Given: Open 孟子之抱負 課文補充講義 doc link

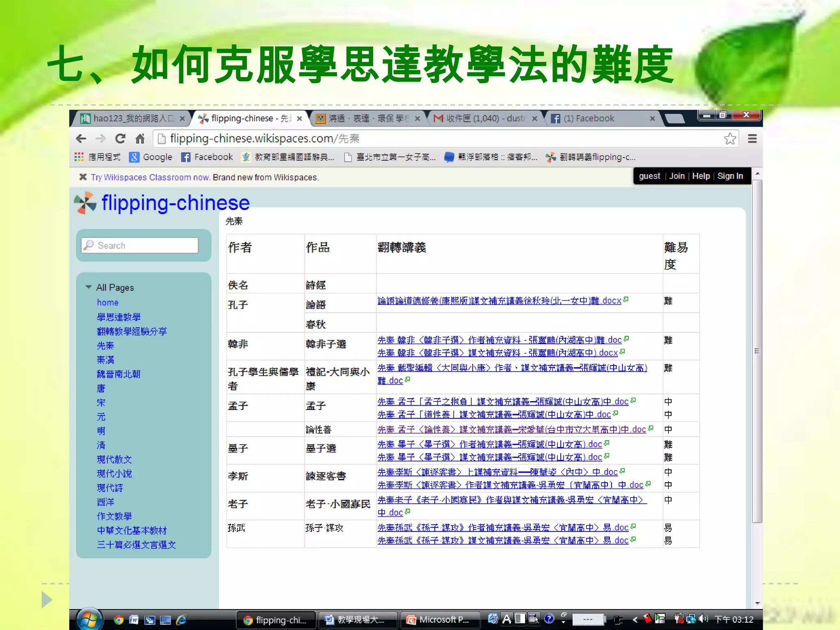Looking at the screenshot, I should [x=503, y=402].
